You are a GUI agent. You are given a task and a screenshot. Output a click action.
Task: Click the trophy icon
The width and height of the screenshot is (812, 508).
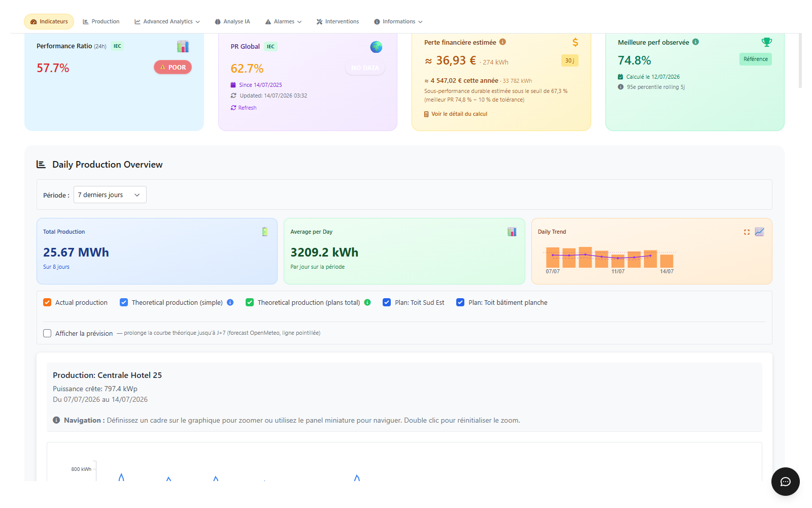coord(766,42)
